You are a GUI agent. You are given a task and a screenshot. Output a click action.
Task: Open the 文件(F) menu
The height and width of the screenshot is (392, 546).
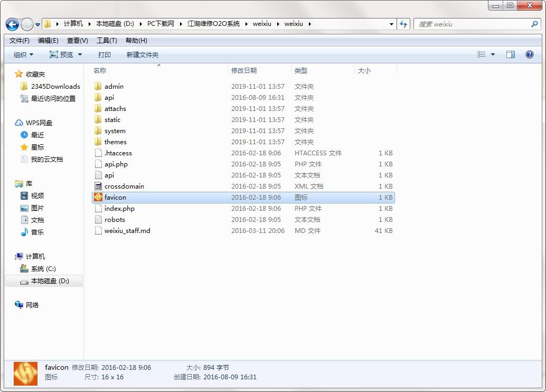(x=19, y=41)
